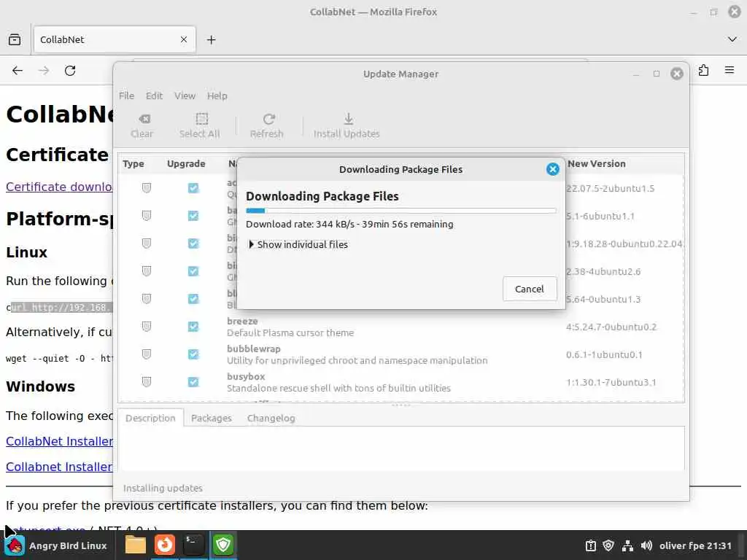Open the list all tabs dropdown
Viewport: 747px width, 560px height.
732,39
